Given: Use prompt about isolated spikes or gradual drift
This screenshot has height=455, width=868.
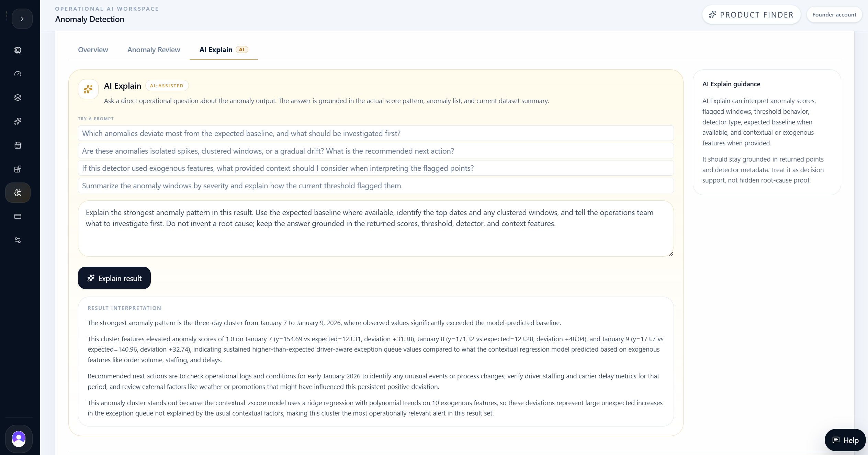Looking at the screenshot, I should pos(376,151).
